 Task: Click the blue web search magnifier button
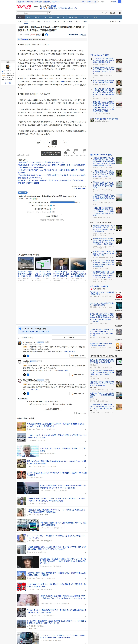(x=120, y=2)
